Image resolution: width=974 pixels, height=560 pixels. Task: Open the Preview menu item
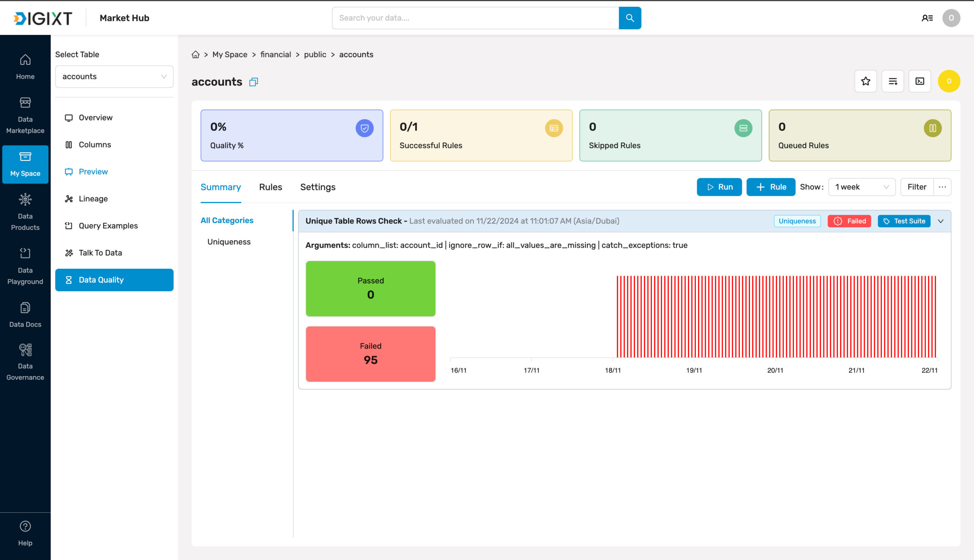coord(114,171)
